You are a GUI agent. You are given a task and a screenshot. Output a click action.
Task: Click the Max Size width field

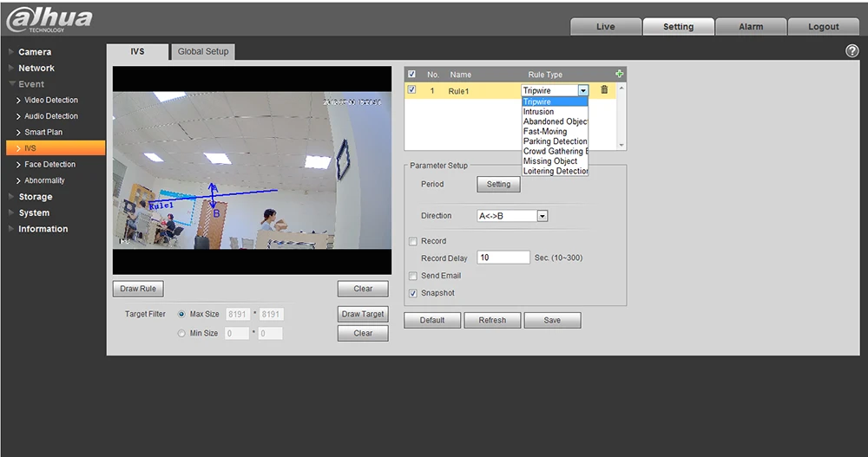coord(238,314)
